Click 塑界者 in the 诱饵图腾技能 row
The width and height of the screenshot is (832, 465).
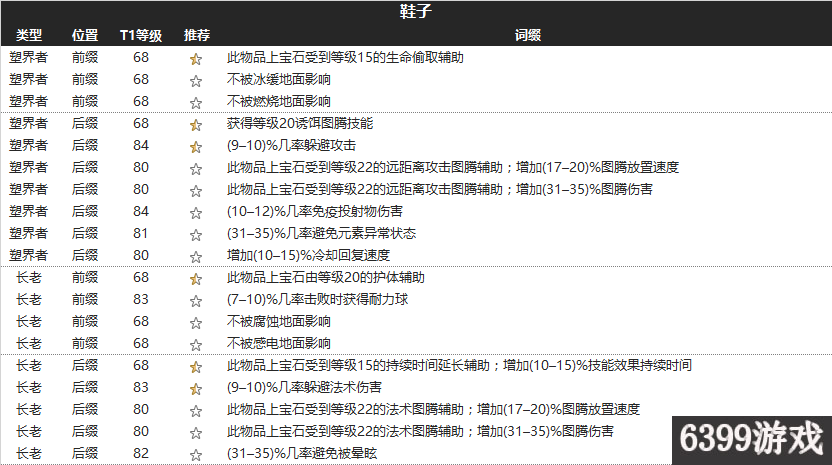point(29,123)
